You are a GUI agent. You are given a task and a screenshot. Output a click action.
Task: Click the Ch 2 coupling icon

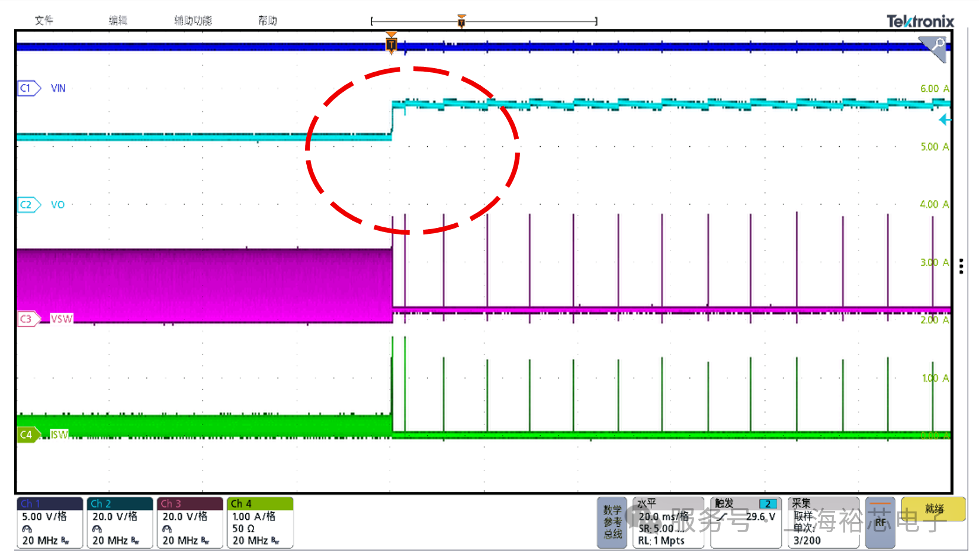click(97, 529)
